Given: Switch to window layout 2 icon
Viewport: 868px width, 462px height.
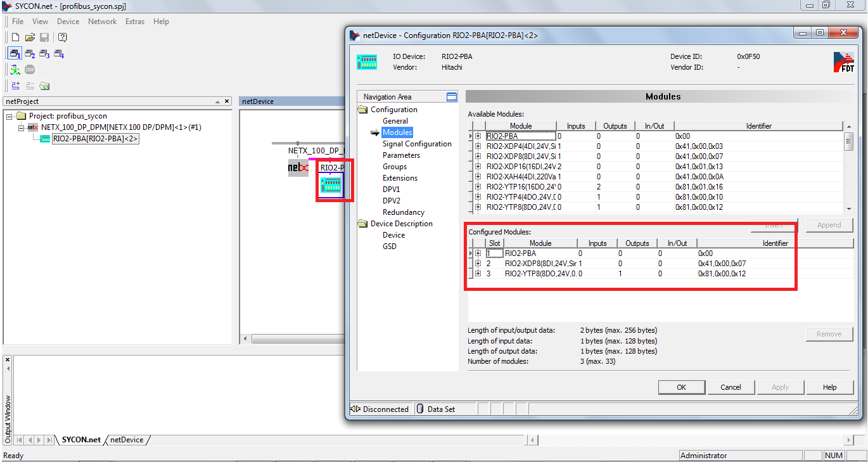Looking at the screenshot, I should pyautogui.click(x=30, y=54).
